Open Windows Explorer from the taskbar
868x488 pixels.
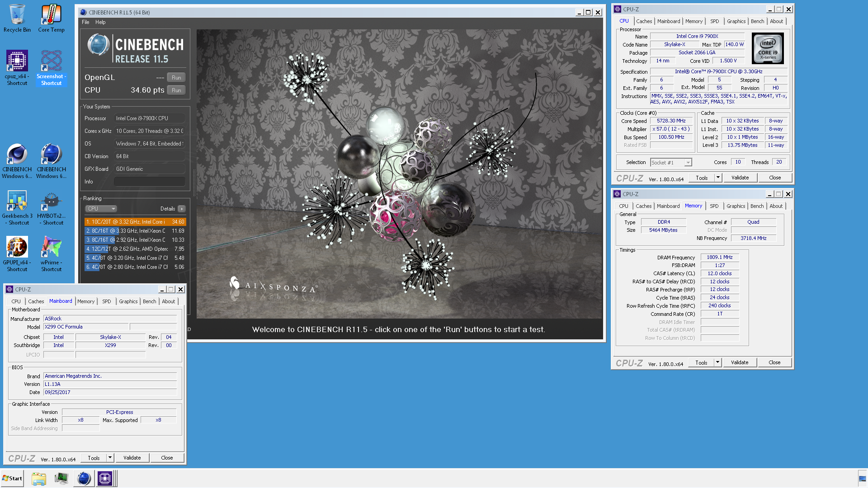point(39,479)
